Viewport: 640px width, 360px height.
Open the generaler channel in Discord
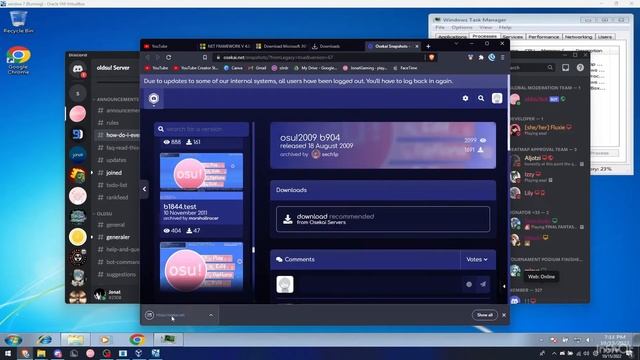coord(117,237)
